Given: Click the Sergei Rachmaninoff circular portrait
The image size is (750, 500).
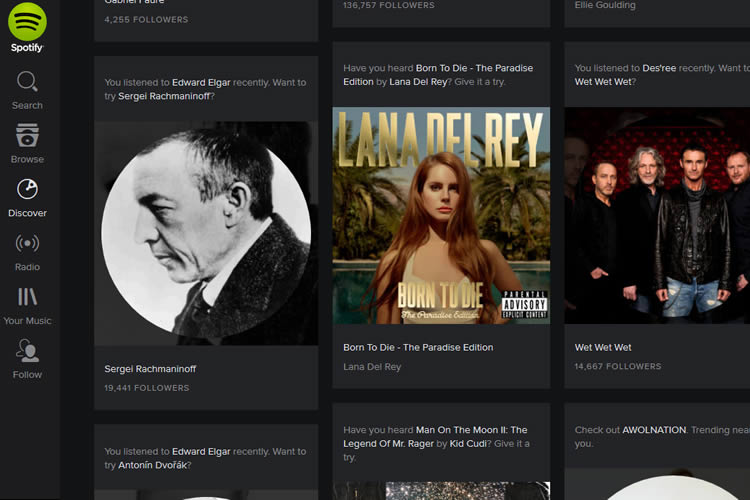Looking at the screenshot, I should pos(206,232).
